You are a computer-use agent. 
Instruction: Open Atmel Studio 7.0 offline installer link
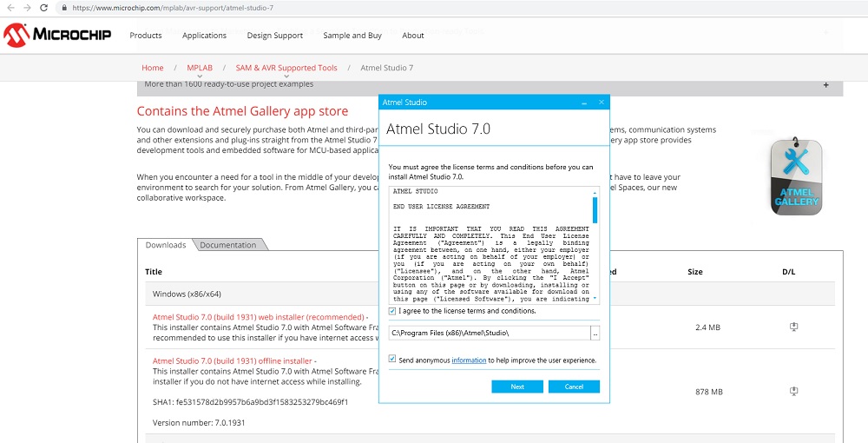(233, 361)
